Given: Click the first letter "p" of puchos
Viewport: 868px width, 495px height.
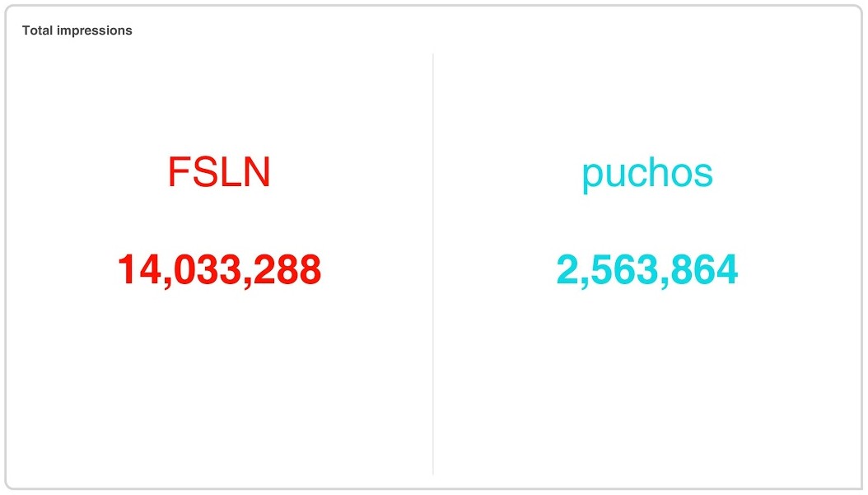Looking at the screenshot, I should click(x=592, y=176).
